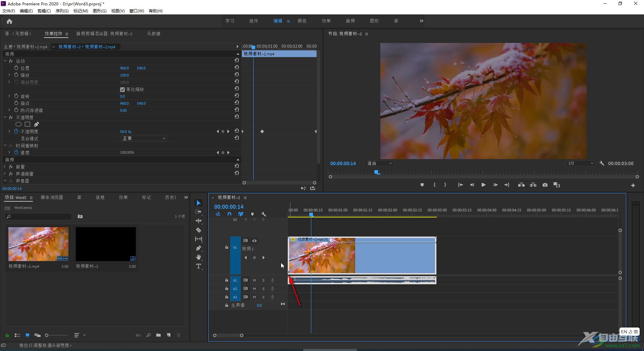Show more workspaces chevron
Image resolution: width=644 pixels, height=351 pixels.
[421, 21]
